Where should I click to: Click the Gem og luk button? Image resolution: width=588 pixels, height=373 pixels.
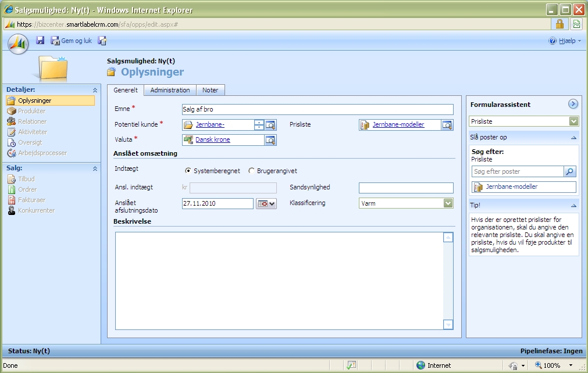pos(72,41)
